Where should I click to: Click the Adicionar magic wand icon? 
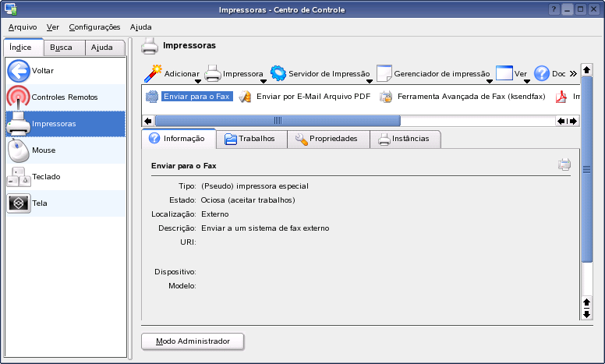click(153, 73)
